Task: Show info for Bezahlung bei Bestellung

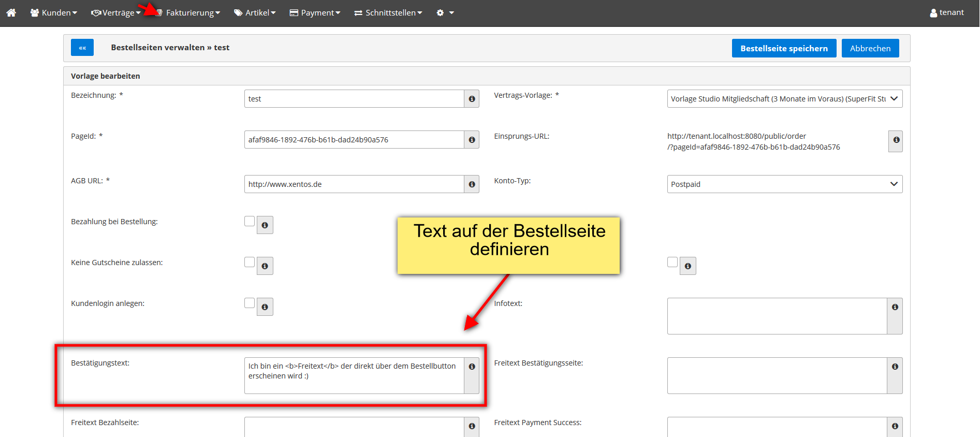Action: pyautogui.click(x=265, y=225)
